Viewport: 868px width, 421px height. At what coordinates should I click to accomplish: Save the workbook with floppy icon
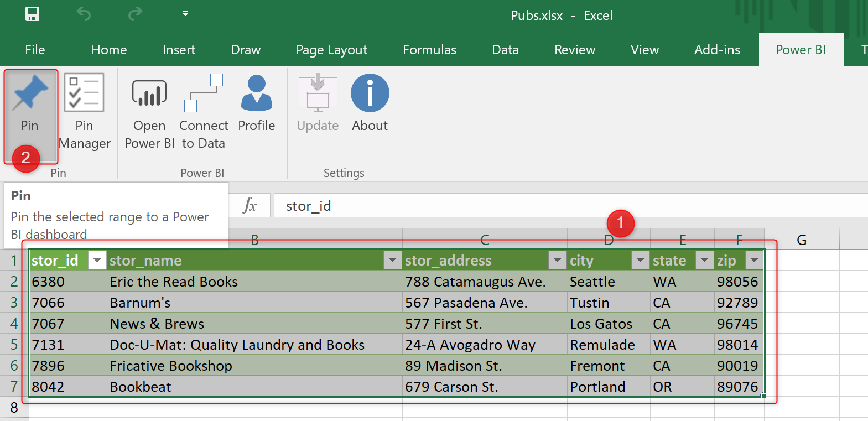33,14
